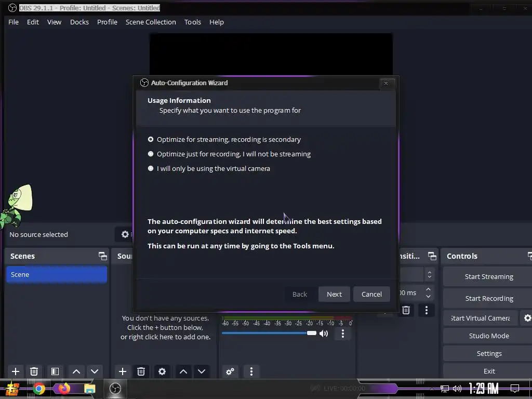Select the Scene item in Scenes list
This screenshot has height=399, width=532.
tap(57, 274)
